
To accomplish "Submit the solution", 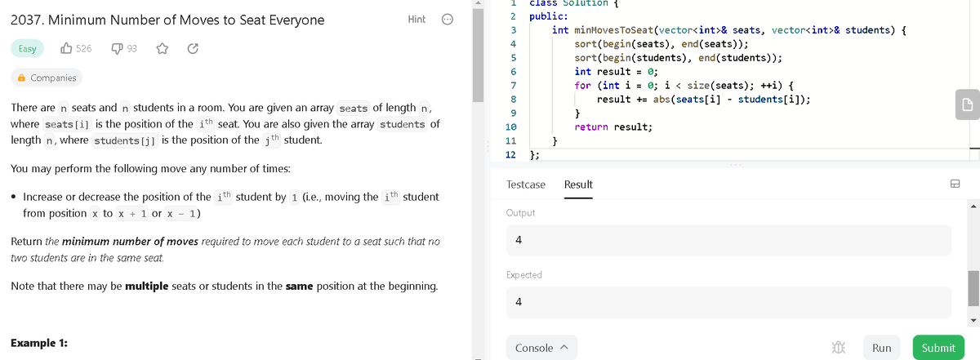I will pyautogui.click(x=938, y=348).
